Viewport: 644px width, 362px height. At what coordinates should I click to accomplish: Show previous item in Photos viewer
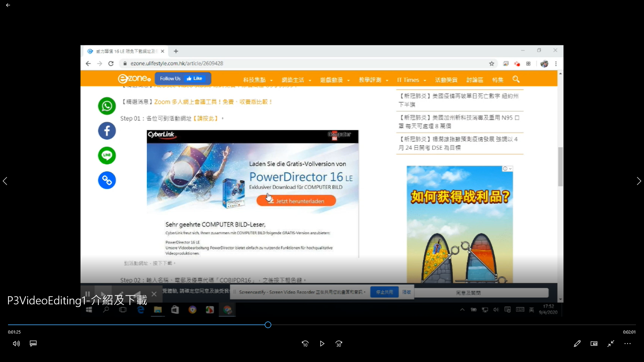(x=5, y=181)
